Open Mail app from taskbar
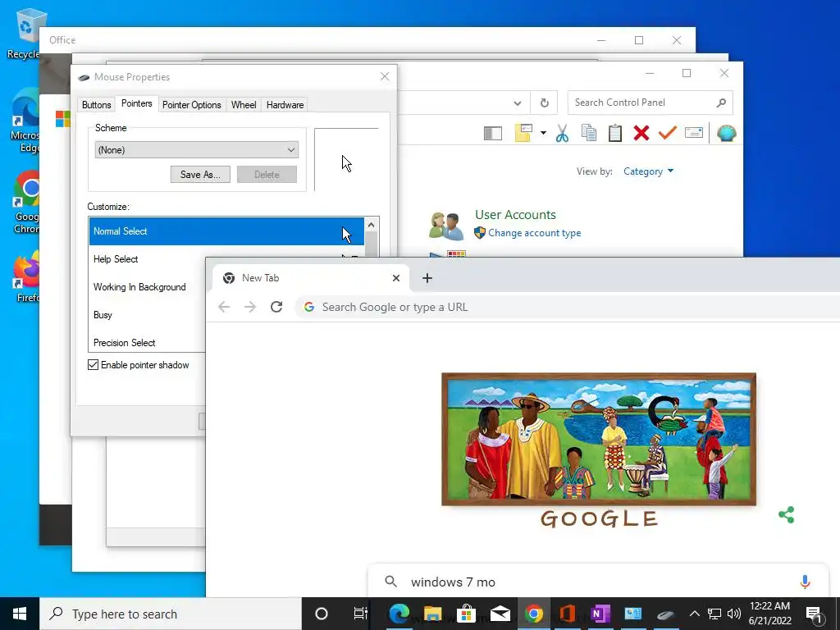The height and width of the screenshot is (630, 840). pyautogui.click(x=500, y=614)
